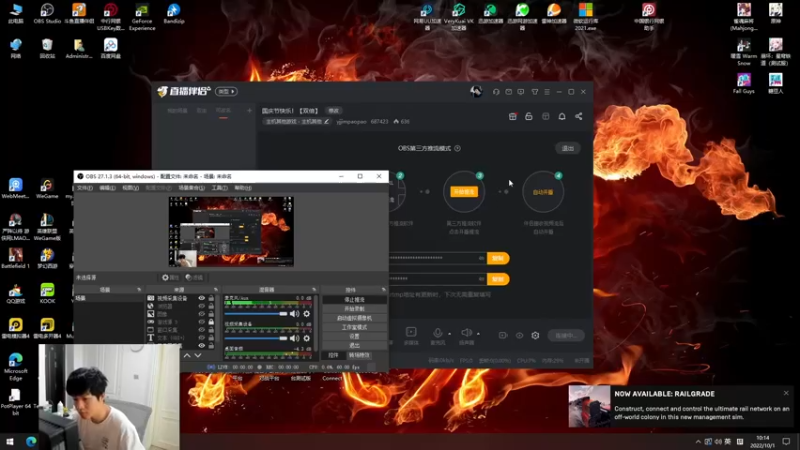Expand the microphone dropdown arrow in 直播伴侣
800x450 pixels.
point(449,334)
